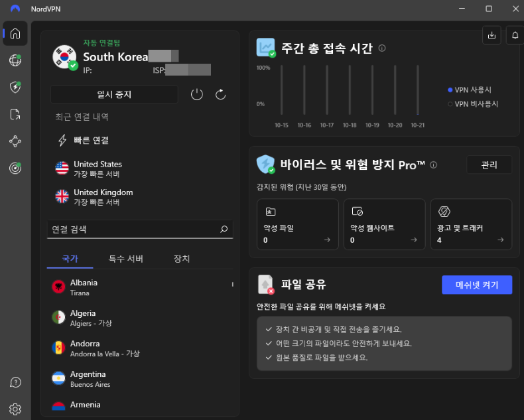Switch to the 국가 tab
The image size is (524, 420).
click(x=70, y=259)
